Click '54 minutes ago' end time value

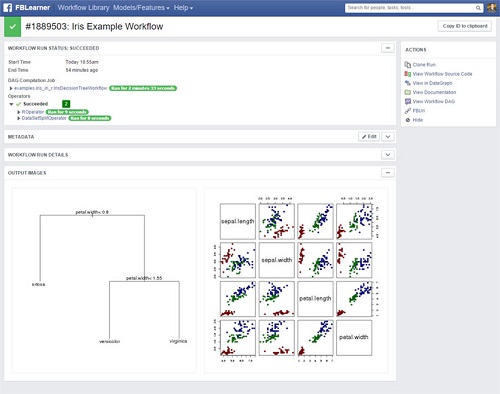[x=82, y=70]
